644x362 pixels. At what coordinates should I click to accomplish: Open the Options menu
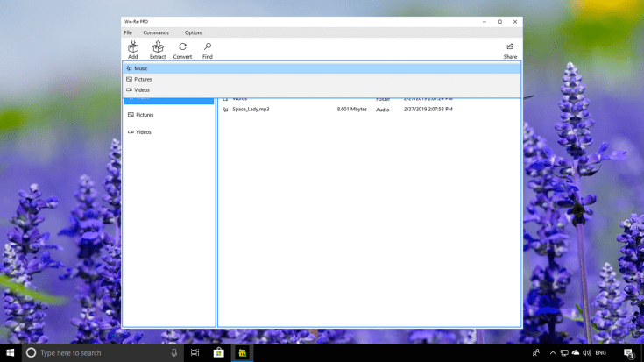[194, 32]
